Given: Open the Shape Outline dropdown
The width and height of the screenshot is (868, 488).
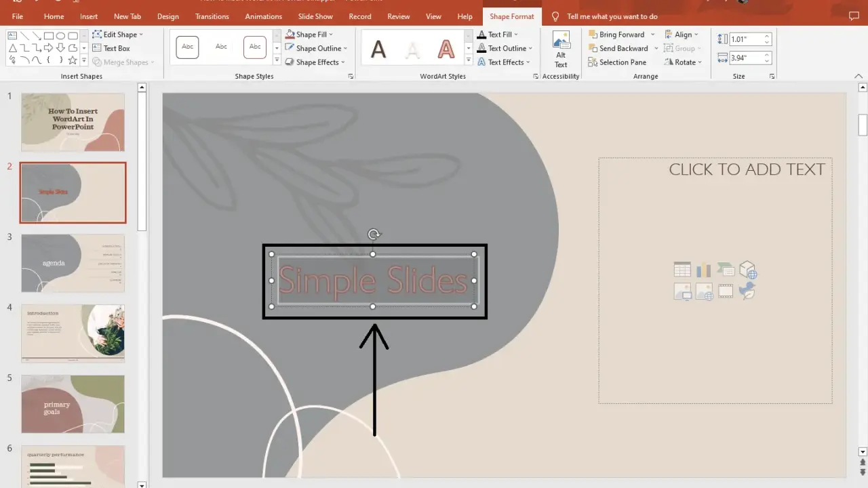Looking at the screenshot, I should pyautogui.click(x=316, y=48).
